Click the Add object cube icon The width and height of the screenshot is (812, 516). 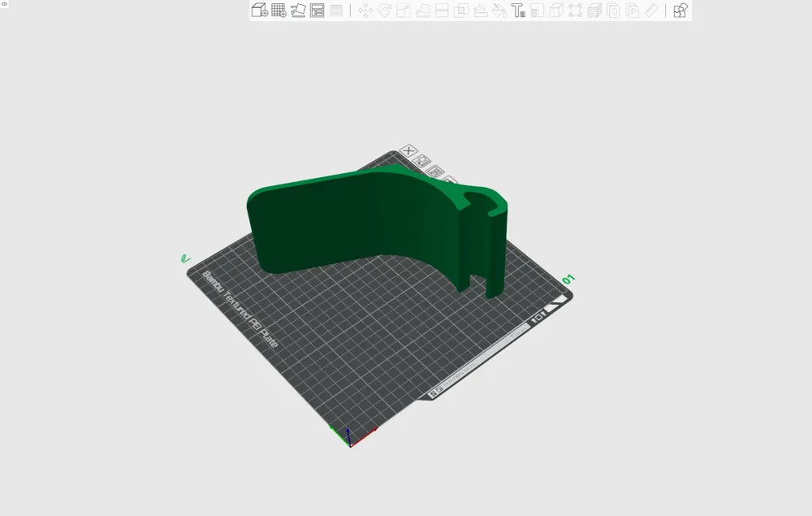coord(260,11)
